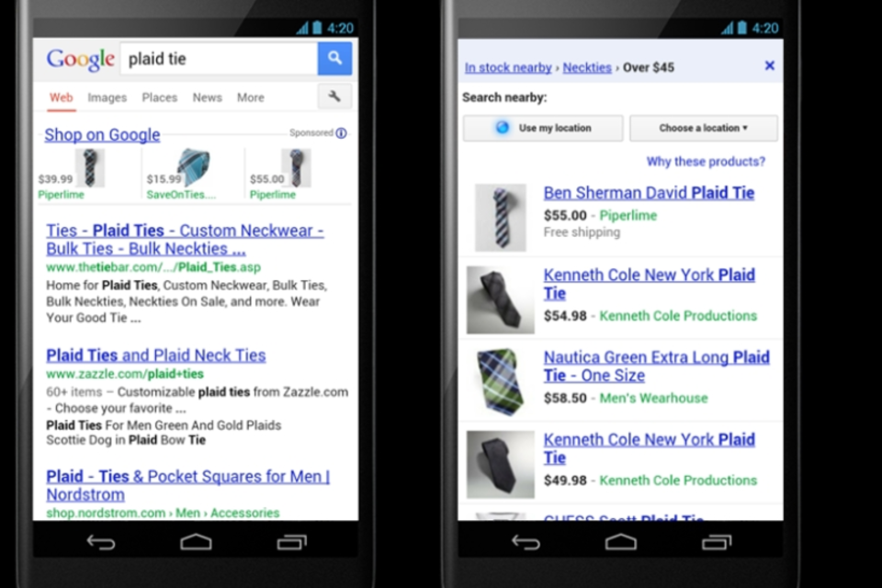Tap the home button on right phone
Image resolution: width=882 pixels, height=588 pixels.
(621, 541)
